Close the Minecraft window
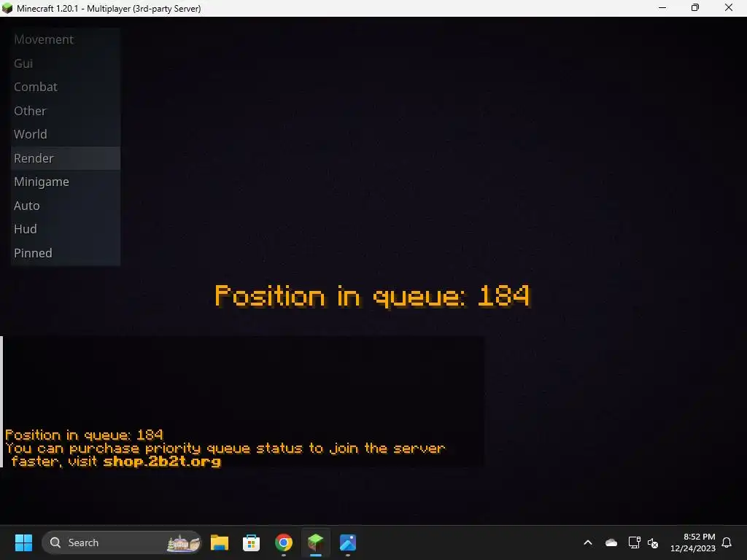 pyautogui.click(x=729, y=7)
